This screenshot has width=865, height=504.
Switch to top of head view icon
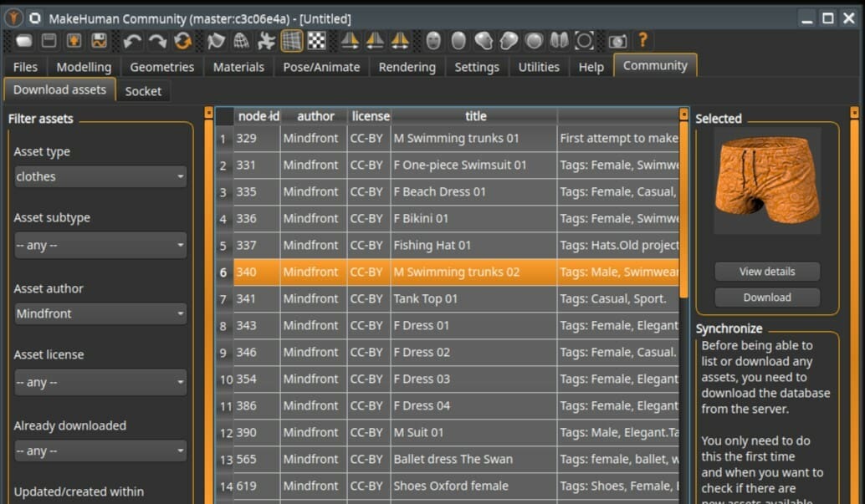(x=534, y=41)
